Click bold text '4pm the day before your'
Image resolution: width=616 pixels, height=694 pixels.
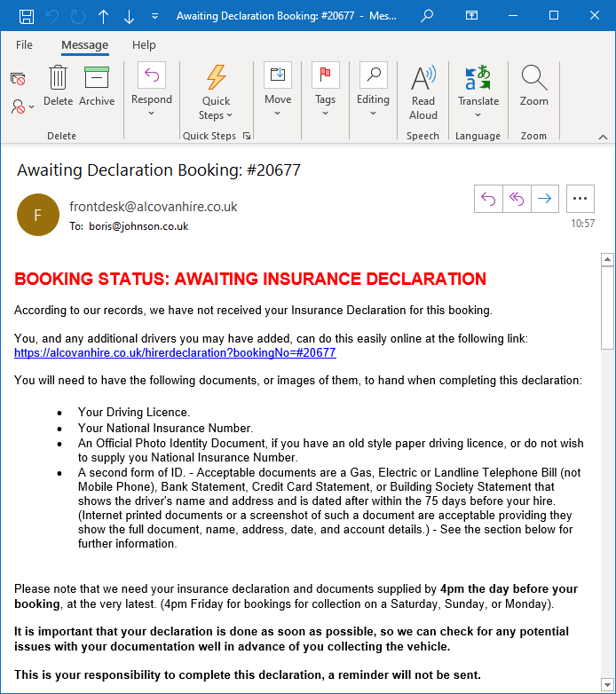(509, 588)
